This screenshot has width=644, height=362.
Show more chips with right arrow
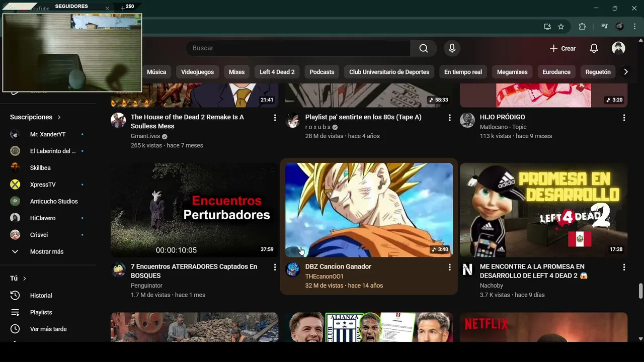(x=626, y=72)
